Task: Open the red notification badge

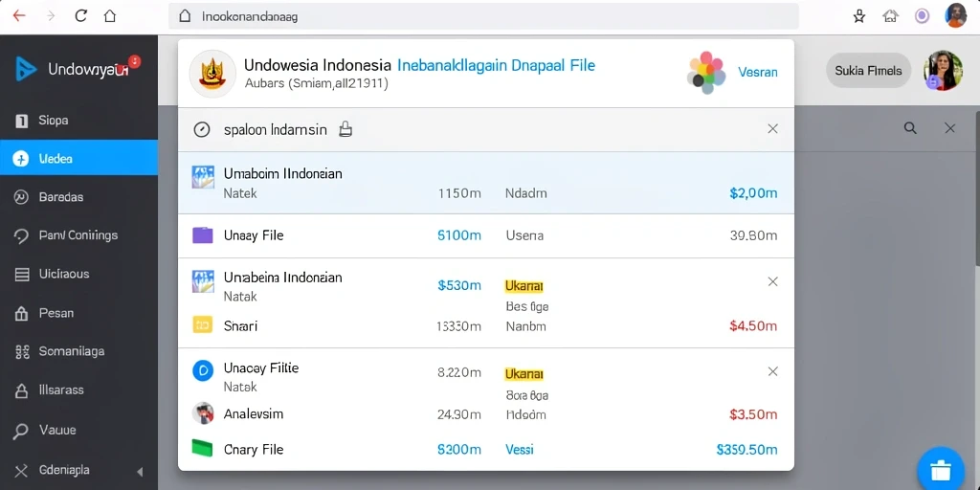Action: tap(134, 61)
